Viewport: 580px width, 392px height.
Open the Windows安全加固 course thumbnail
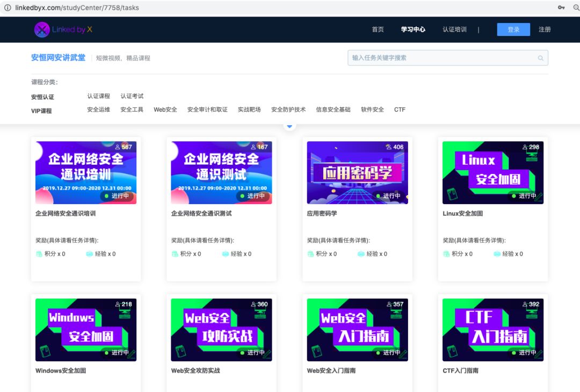click(x=86, y=330)
